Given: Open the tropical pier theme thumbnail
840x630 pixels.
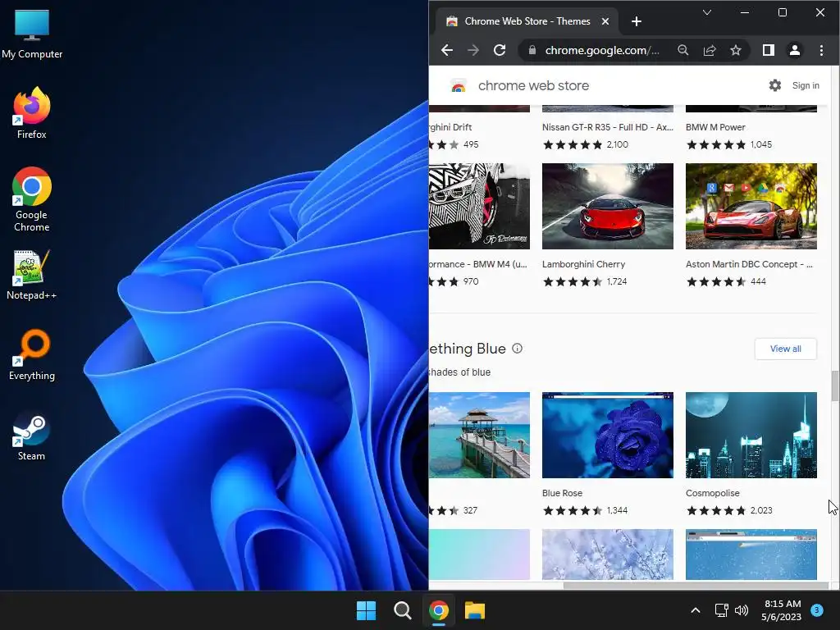Looking at the screenshot, I should click(x=479, y=435).
